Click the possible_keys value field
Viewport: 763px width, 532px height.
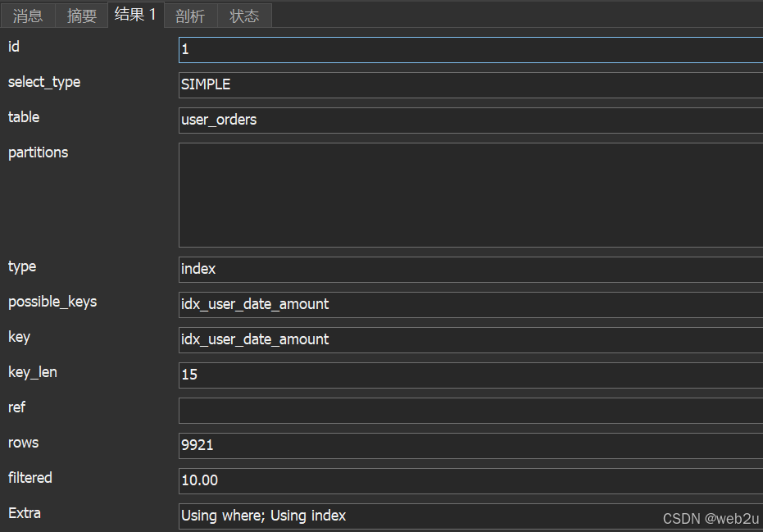[470, 304]
